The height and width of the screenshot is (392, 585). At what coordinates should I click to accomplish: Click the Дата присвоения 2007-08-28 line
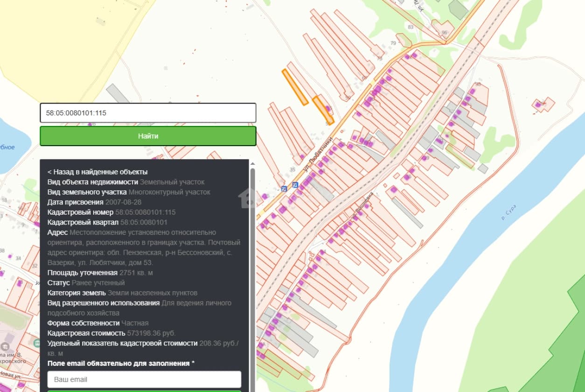94,202
